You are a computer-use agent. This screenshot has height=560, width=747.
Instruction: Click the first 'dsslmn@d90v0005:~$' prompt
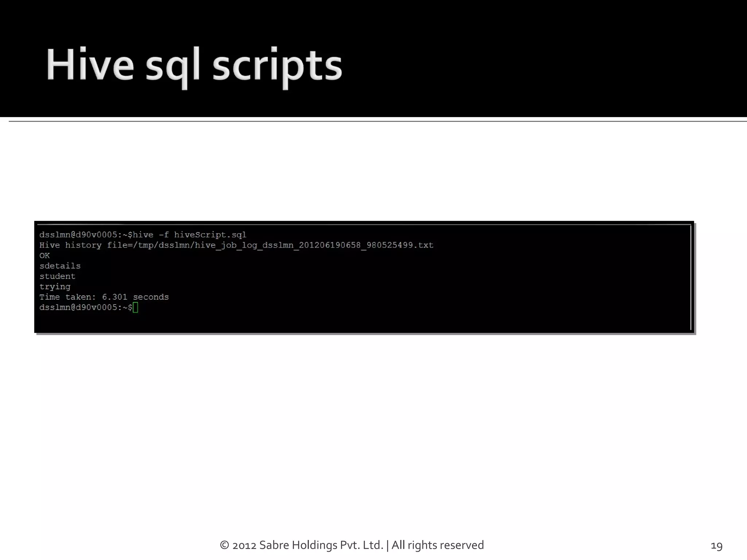click(x=85, y=235)
